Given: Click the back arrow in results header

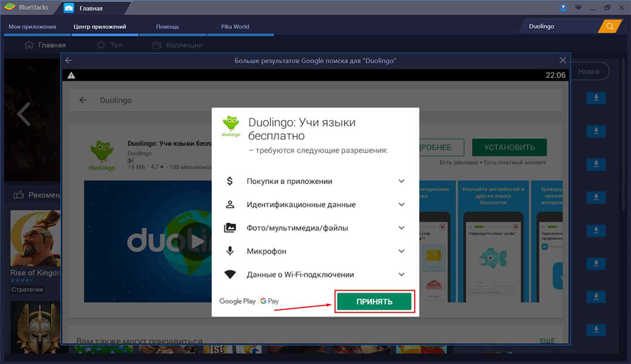Looking at the screenshot, I should pyautogui.click(x=68, y=61).
